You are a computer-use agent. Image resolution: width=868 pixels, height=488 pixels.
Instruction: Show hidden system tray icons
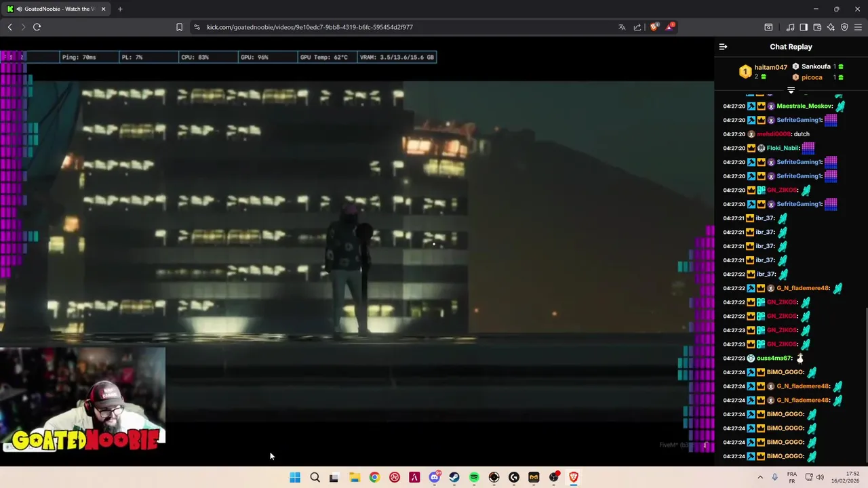click(759, 477)
